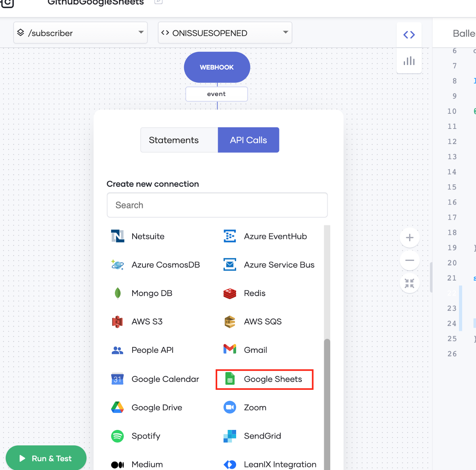Click the Google Sheets label
Screen dimensions: 476x470
273,379
